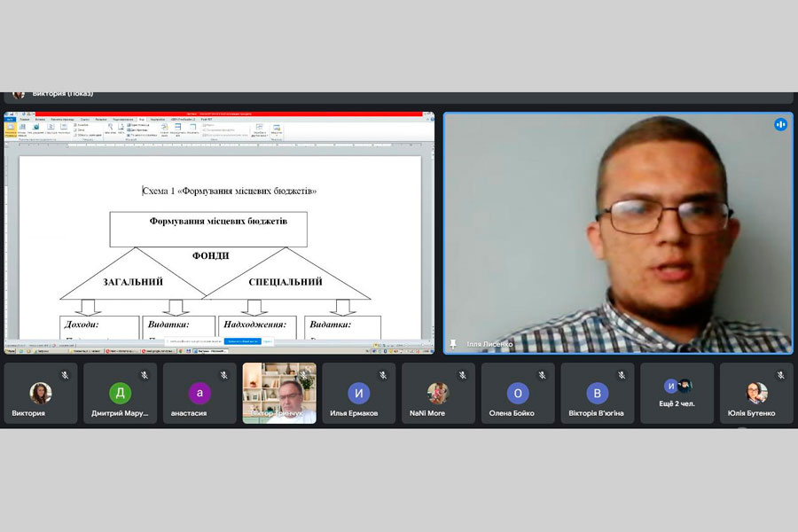Click the blue audio indicator on speaker tile
The image size is (798, 532).
point(780,124)
